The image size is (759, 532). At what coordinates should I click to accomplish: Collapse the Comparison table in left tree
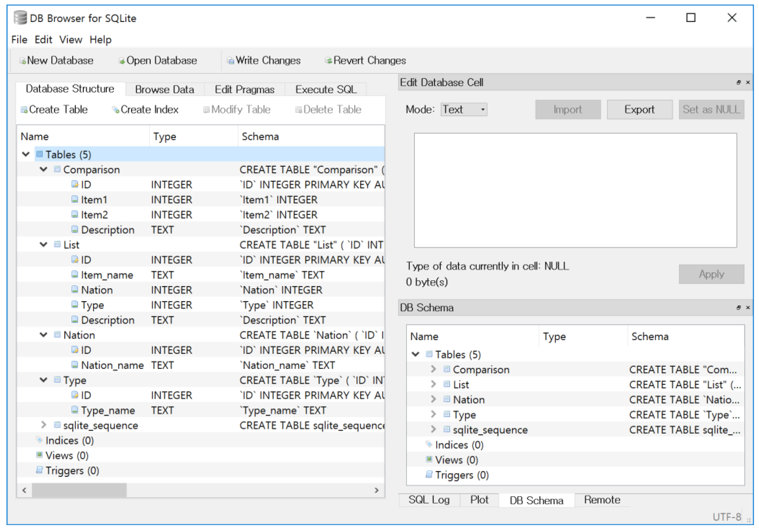[x=44, y=169]
